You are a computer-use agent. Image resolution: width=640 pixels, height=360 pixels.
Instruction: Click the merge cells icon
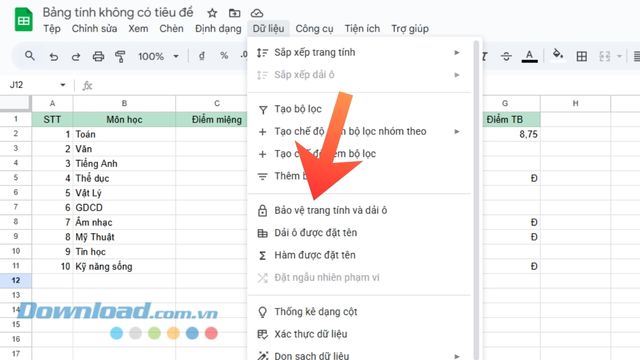tap(604, 56)
